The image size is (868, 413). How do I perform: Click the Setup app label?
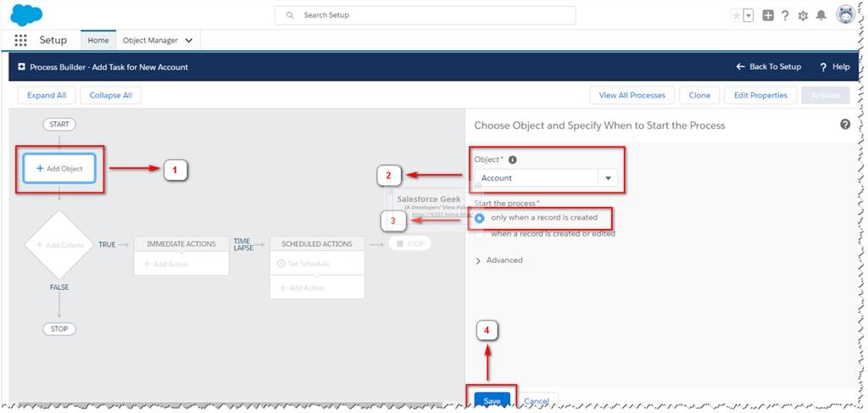(x=53, y=41)
